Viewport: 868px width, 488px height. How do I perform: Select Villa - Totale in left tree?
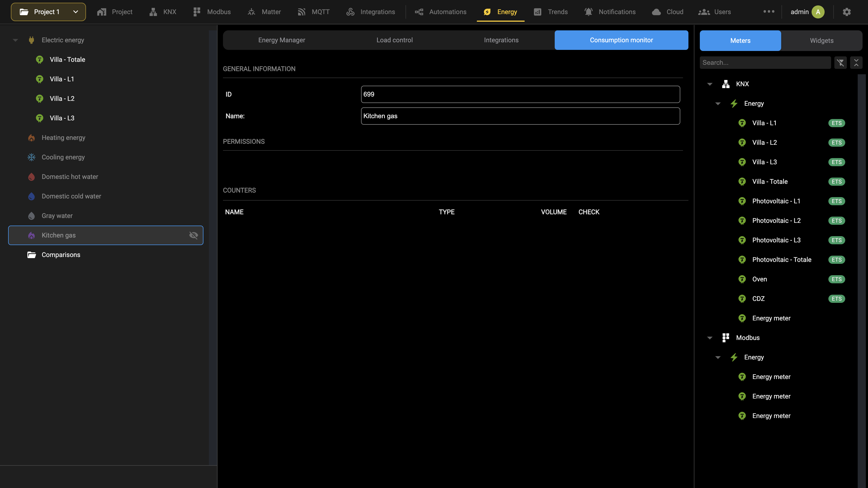click(67, 60)
